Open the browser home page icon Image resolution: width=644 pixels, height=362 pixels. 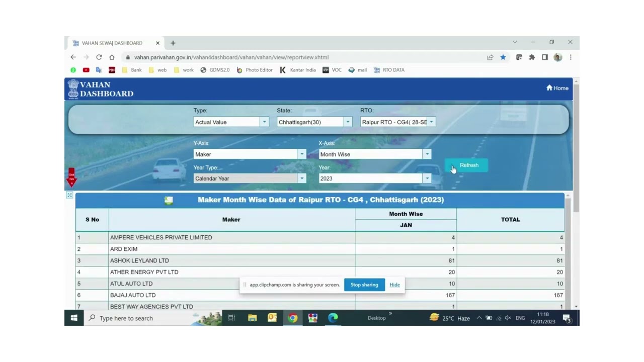(112, 57)
